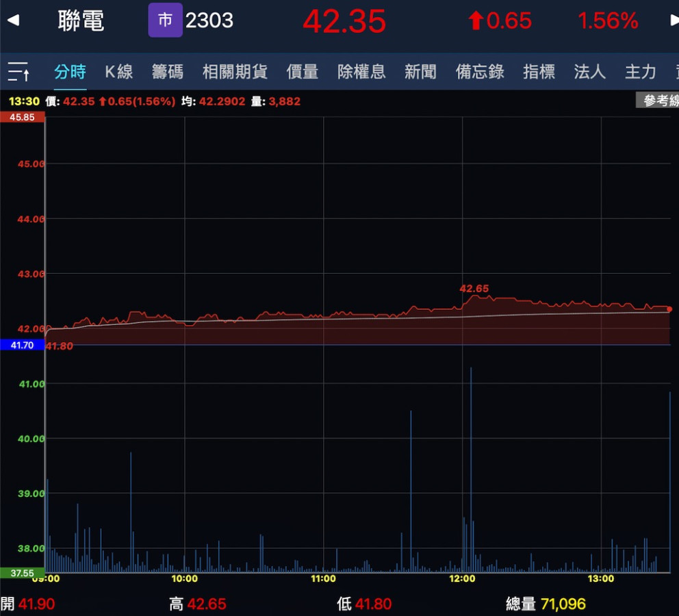Click the 12:00 time axis label
Screen dimensions: 679x616
point(462,579)
